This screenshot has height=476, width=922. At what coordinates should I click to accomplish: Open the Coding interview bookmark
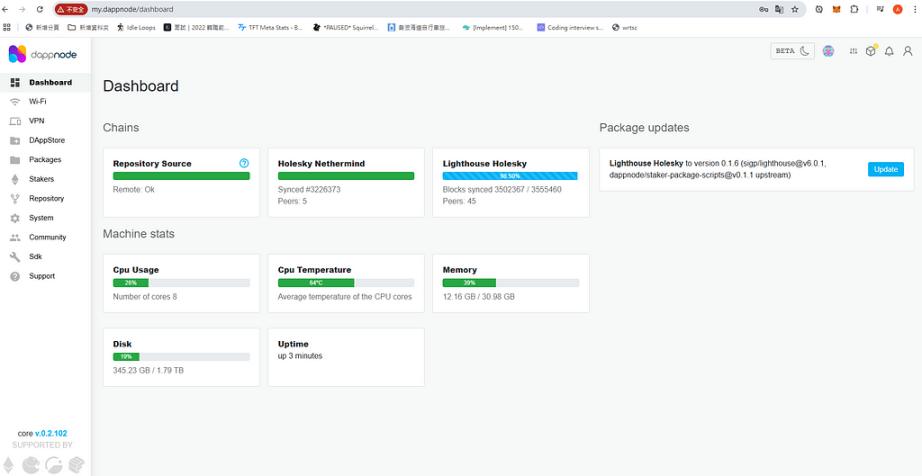(570, 27)
